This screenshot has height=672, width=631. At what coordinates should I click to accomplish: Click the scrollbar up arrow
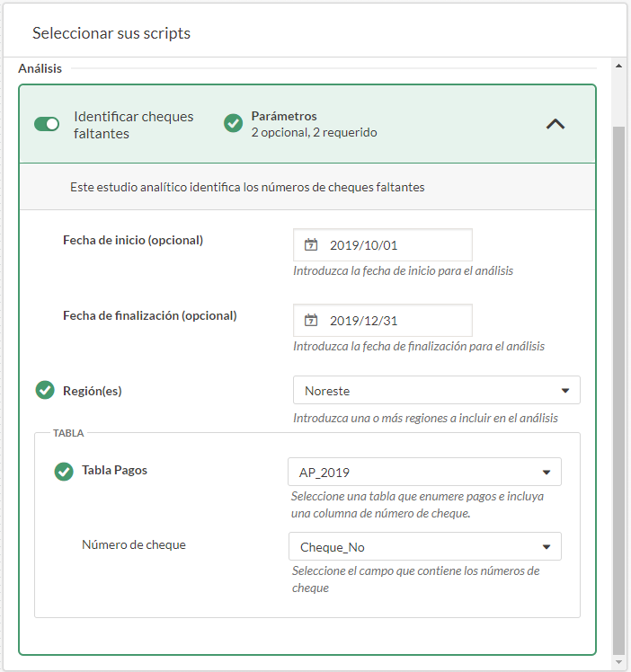pyautogui.click(x=618, y=66)
